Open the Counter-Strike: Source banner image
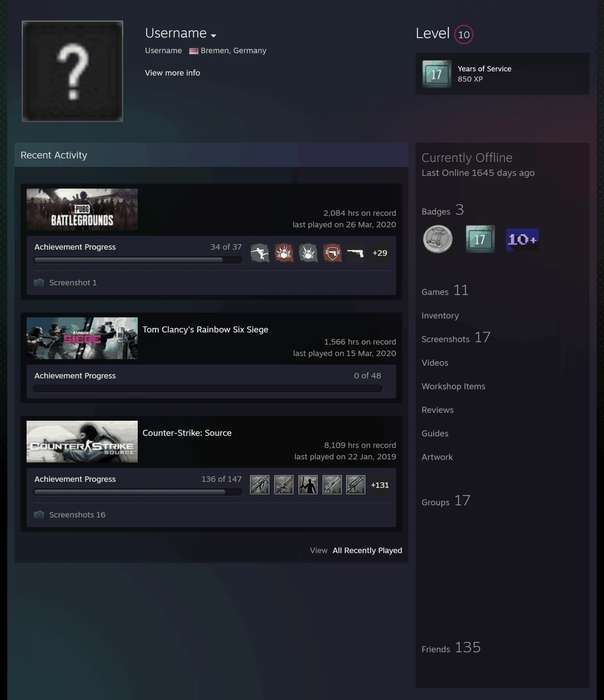The height and width of the screenshot is (700, 604). (82, 442)
